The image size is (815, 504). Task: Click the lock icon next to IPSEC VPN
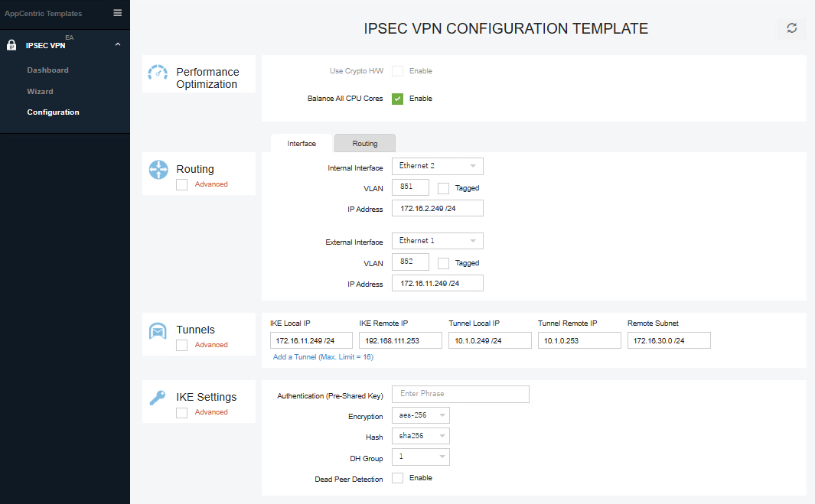11,44
